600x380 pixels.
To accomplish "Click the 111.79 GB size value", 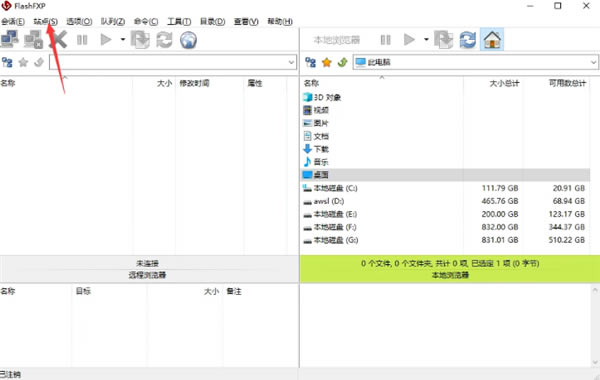I will [500, 188].
